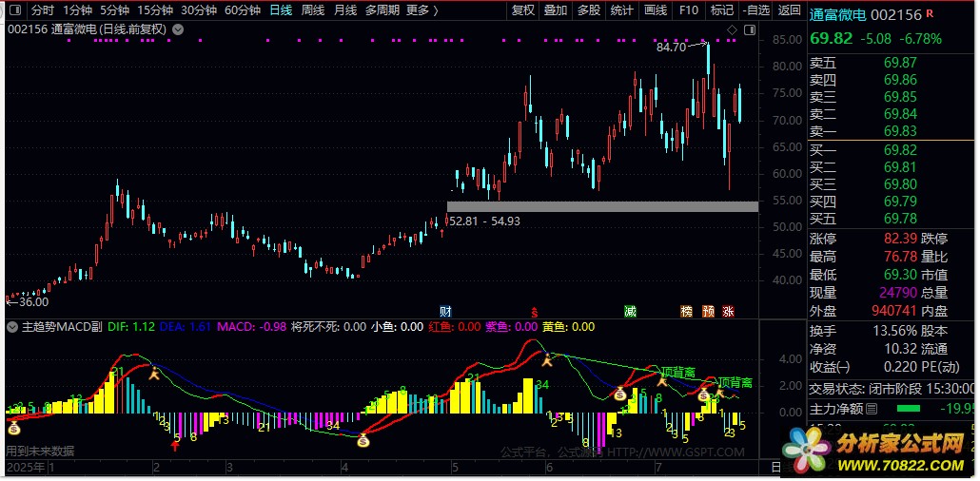Screen dimensions: 980x481
Task: Click the gray gap support zone bar
Action: (602, 206)
